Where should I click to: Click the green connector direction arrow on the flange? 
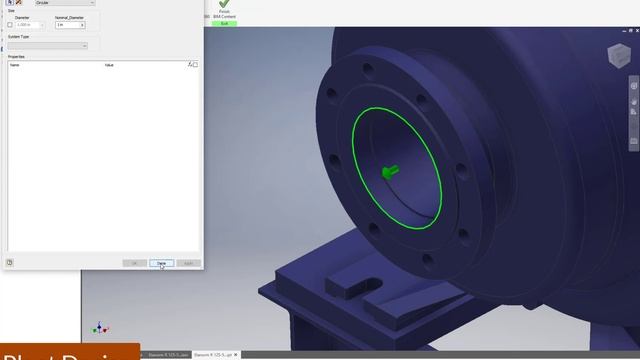pyautogui.click(x=391, y=171)
